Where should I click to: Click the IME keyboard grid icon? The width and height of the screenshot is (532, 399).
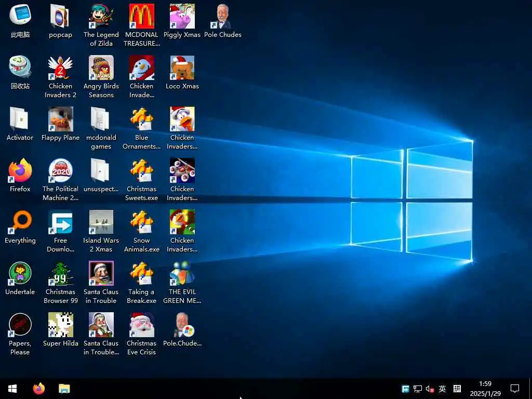tap(457, 389)
